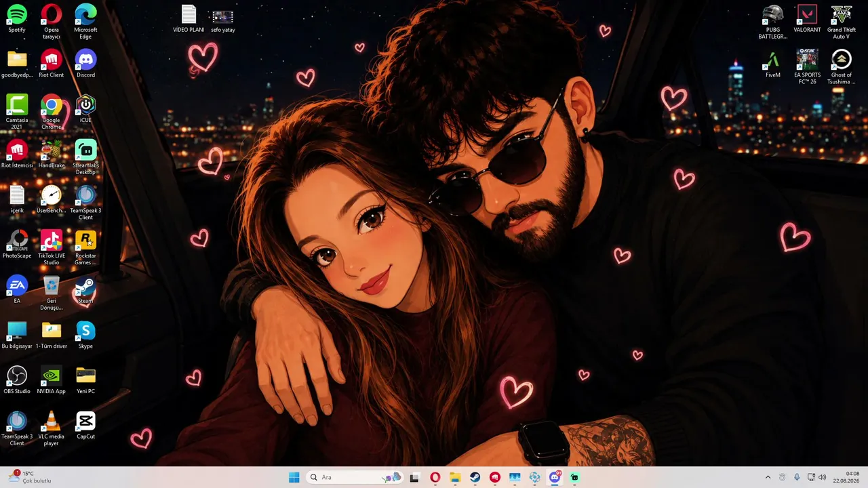Click the Riot Client desktop shortcut
This screenshot has height=488, width=868.
tap(52, 64)
